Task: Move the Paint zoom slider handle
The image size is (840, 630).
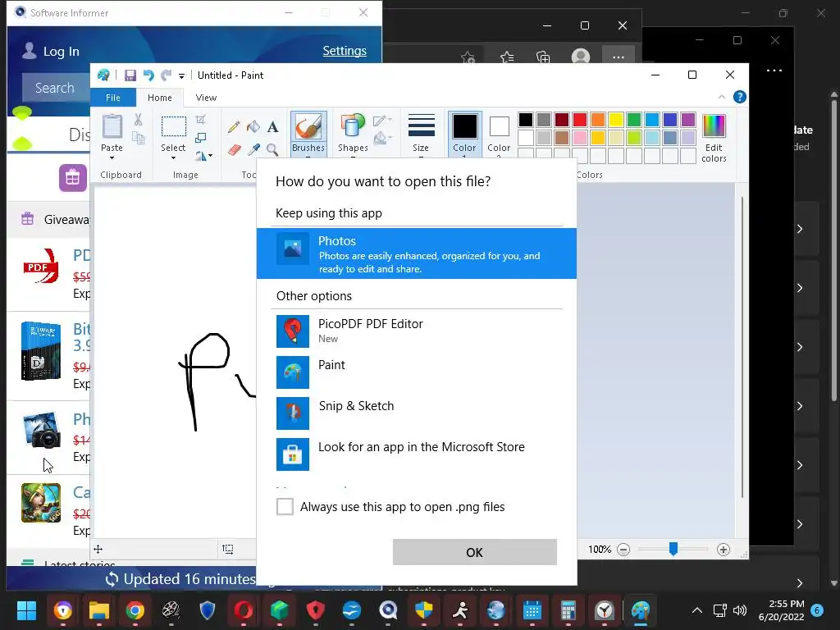Action: point(673,549)
